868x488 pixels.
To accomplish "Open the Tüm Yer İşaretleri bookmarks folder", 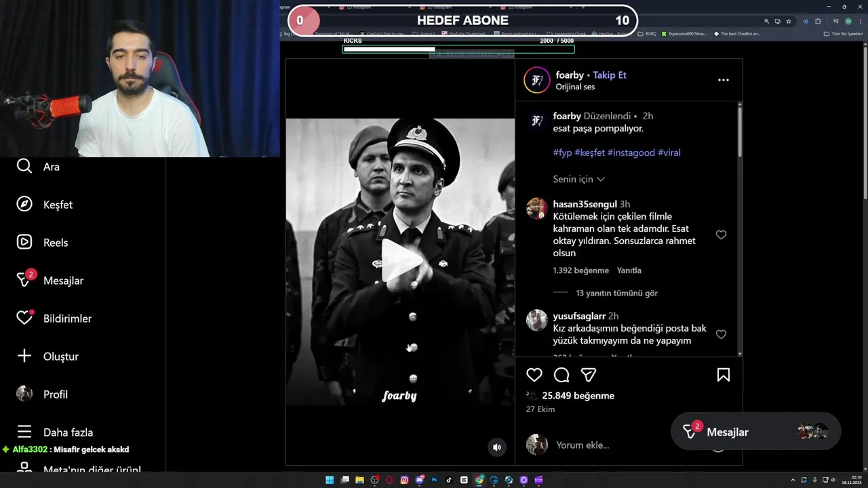I will pyautogui.click(x=844, y=34).
